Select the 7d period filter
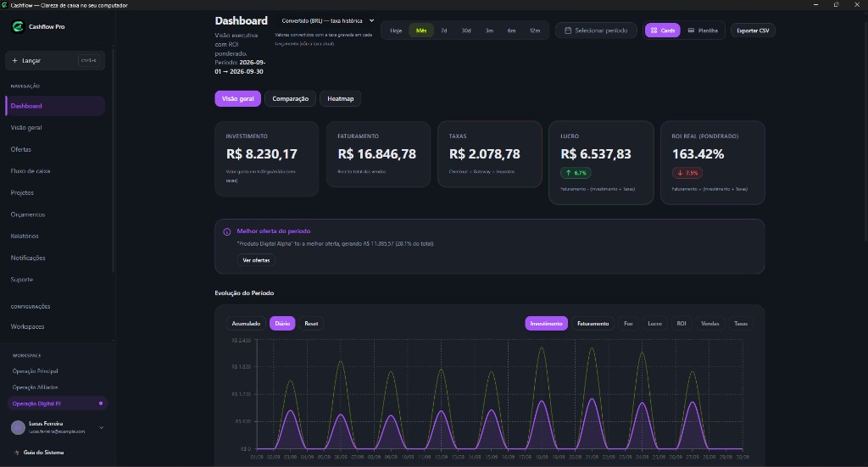Viewport: 868px width, 467px height. [x=444, y=31]
